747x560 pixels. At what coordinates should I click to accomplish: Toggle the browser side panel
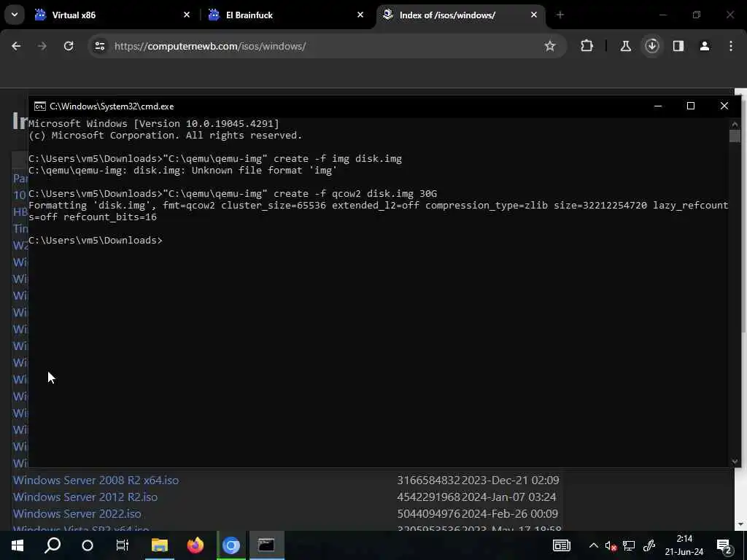(678, 46)
